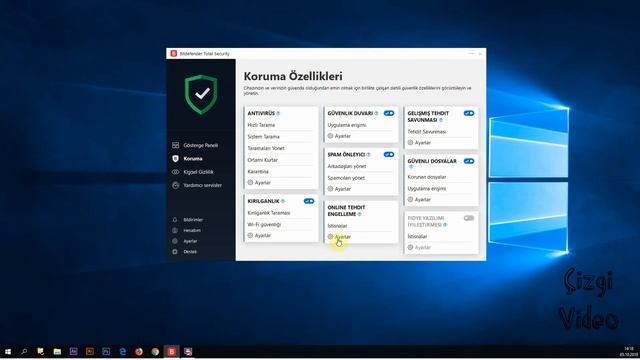Launch Chrome from the taskbar
Viewport: 640px width, 360px height.
155,351
